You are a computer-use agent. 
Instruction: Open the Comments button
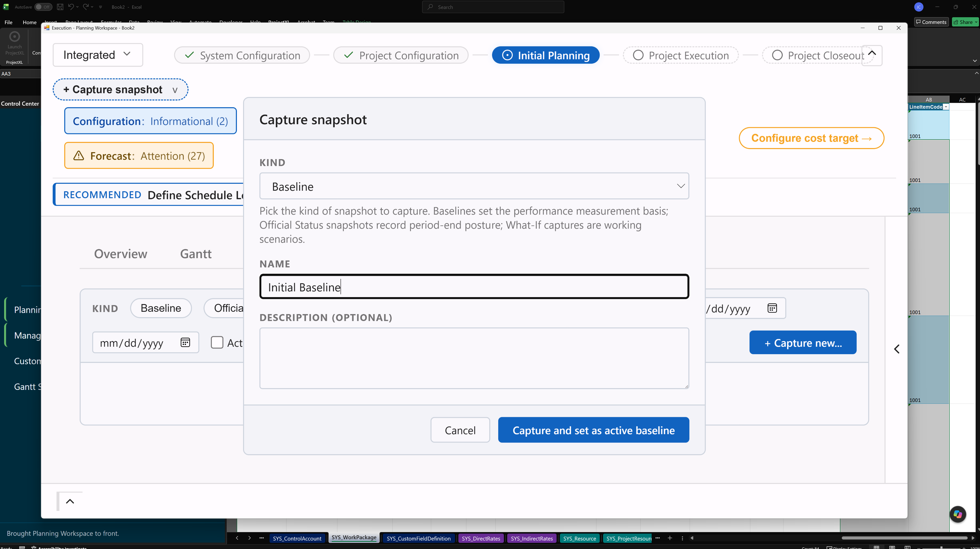[x=931, y=22]
